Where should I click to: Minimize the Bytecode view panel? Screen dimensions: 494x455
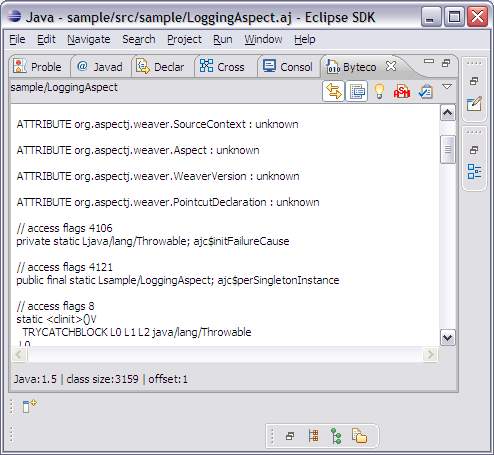coord(429,61)
